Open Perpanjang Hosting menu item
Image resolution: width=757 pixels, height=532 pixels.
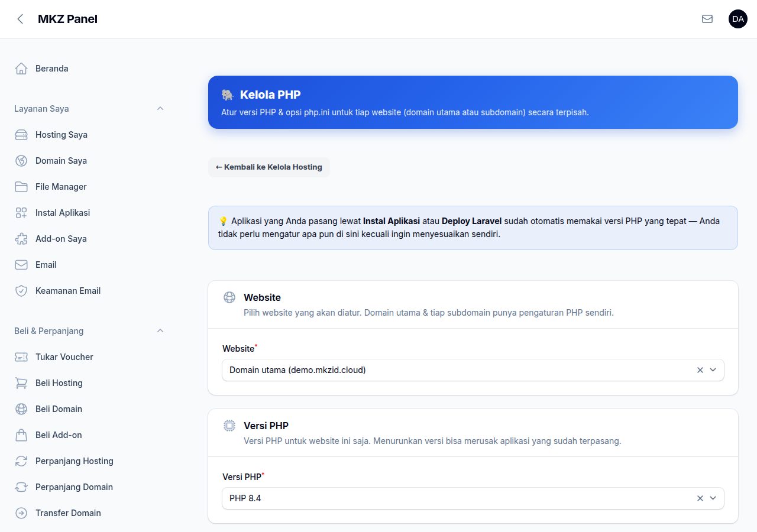coord(90,461)
